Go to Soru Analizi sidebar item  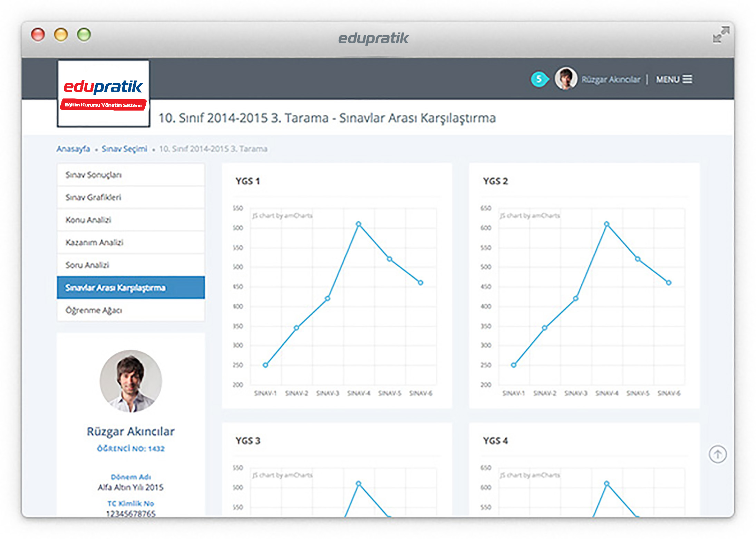[x=131, y=265]
